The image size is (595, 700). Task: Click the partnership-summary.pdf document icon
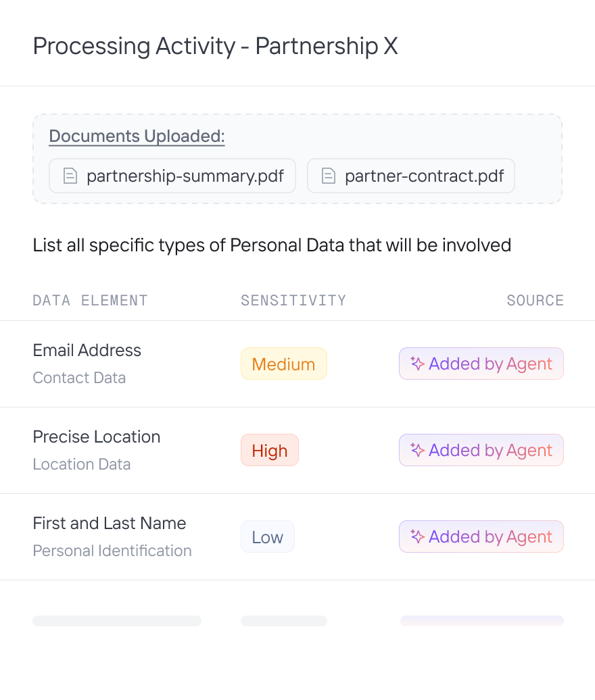[70, 176]
